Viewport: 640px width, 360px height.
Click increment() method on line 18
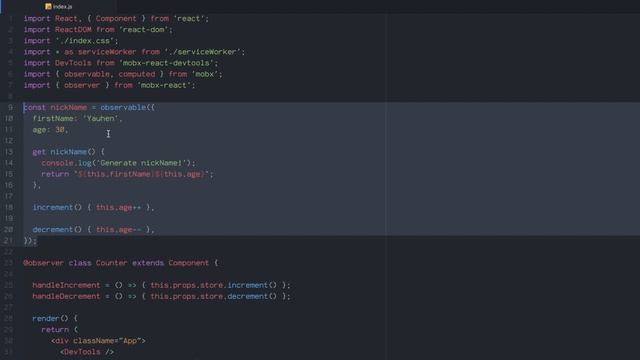click(57, 208)
